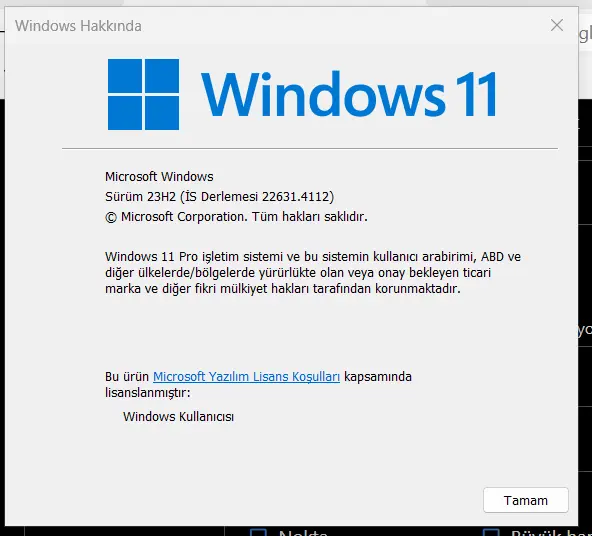This screenshot has width=592, height=536.
Task: Click the Windows Hakkında title text
Action: pyautogui.click(x=79, y=26)
